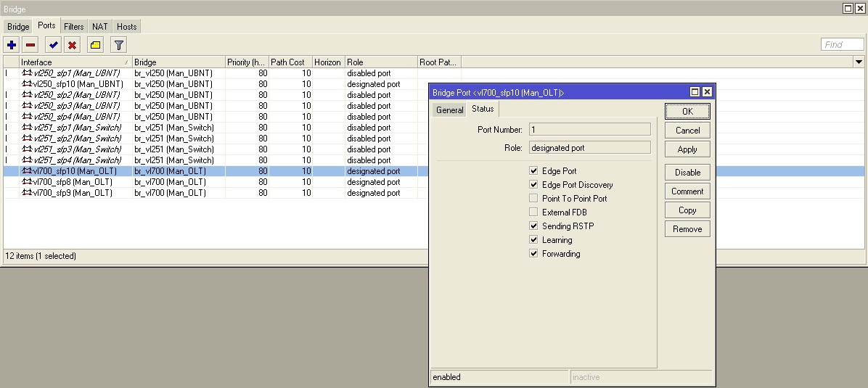Switch to the General tab in dialog

(x=449, y=110)
